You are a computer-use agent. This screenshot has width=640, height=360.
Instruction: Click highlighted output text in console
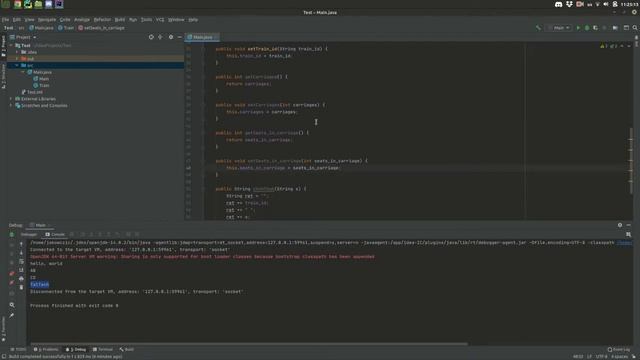pyautogui.click(x=39, y=284)
